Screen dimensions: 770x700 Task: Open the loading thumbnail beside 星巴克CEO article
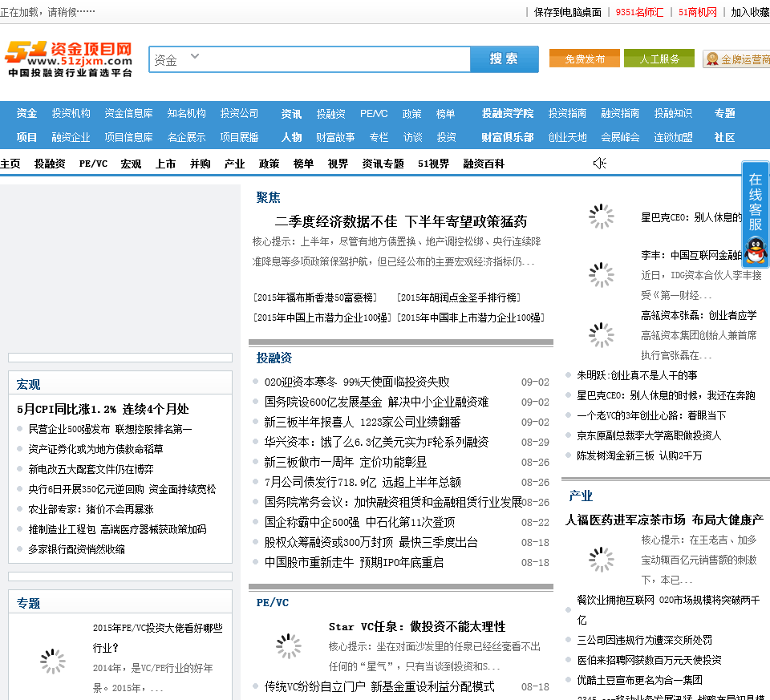coord(601,216)
